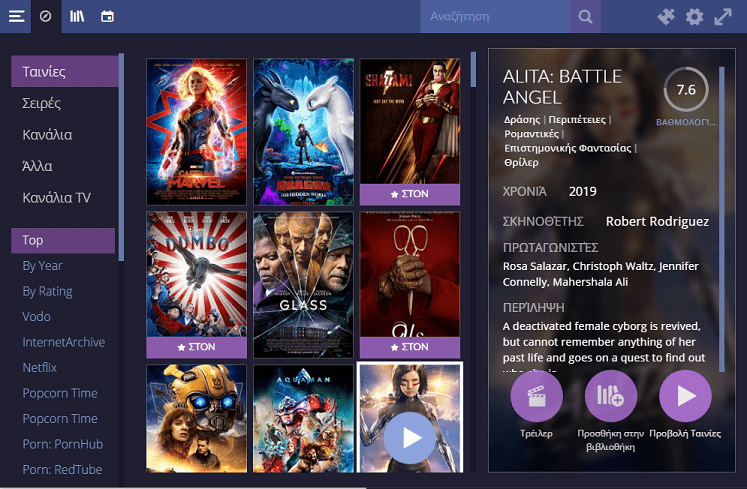Screen dimensions: 747x489
Task: Click the sidebar scrollbar
Action: tap(121, 157)
